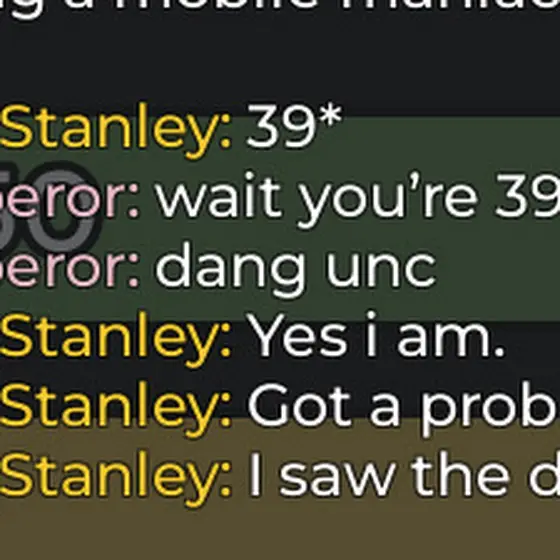Select the "Yes i am." reply text
This screenshot has height=560, width=560.
(376, 336)
